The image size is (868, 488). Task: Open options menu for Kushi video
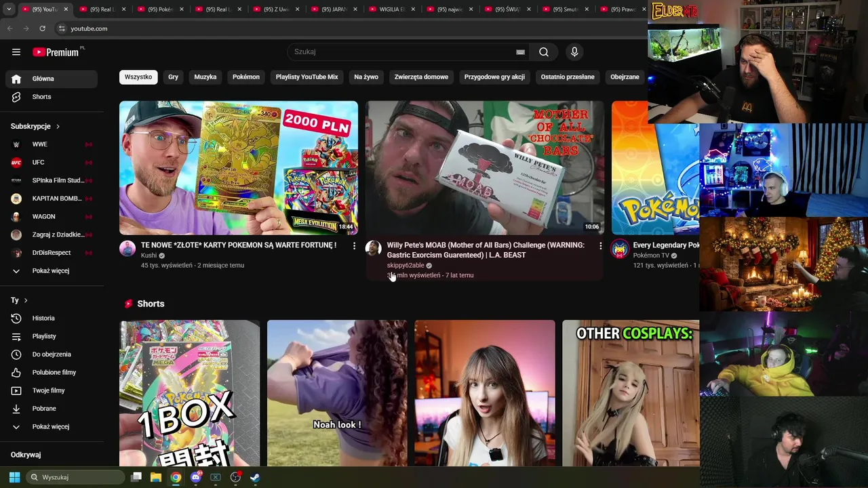[354, 246]
